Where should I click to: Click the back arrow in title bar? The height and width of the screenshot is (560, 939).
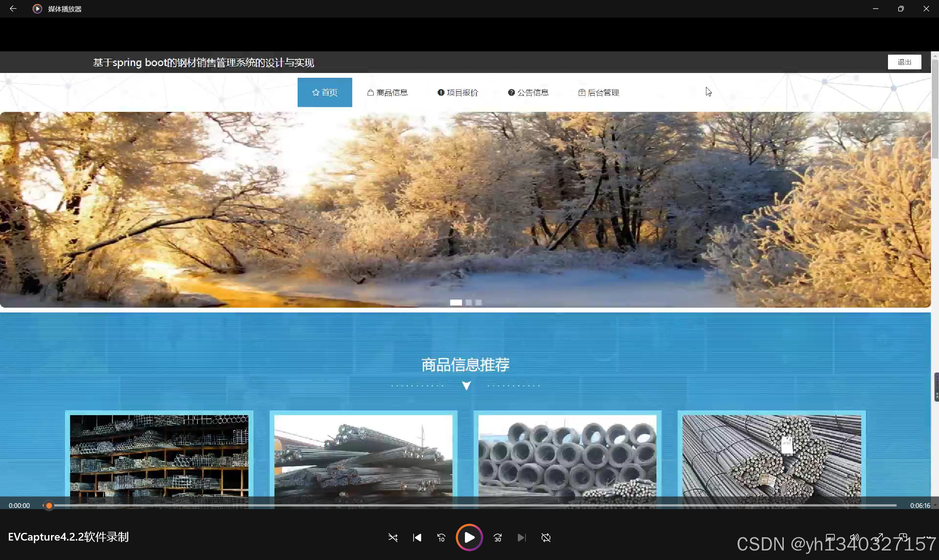pyautogui.click(x=13, y=8)
